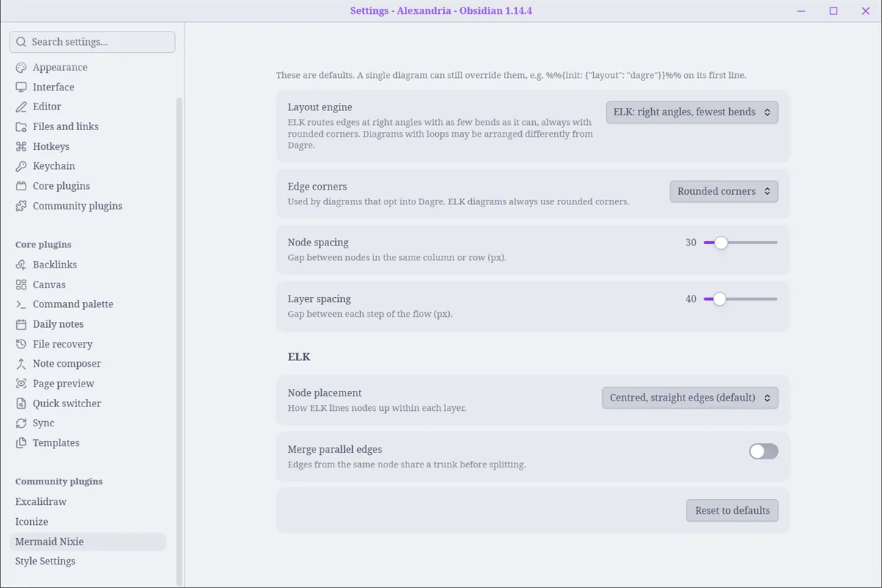This screenshot has width=882, height=588.
Task: Click the Daily notes calendar icon
Action: (21, 325)
